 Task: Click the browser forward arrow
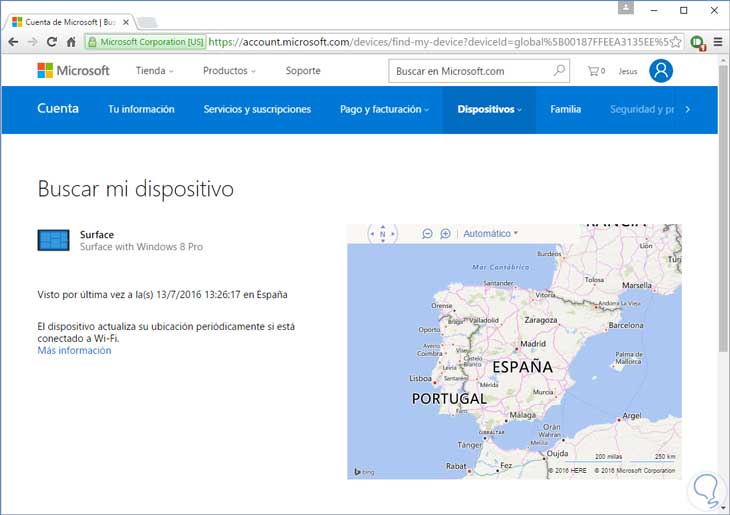[x=32, y=42]
